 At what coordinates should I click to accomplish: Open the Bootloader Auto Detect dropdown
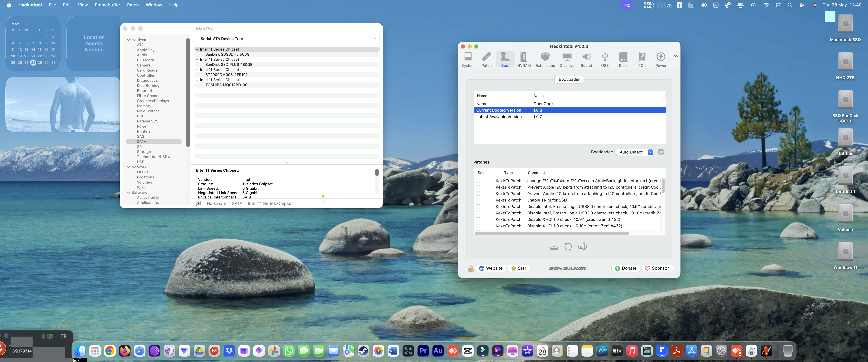[635, 152]
